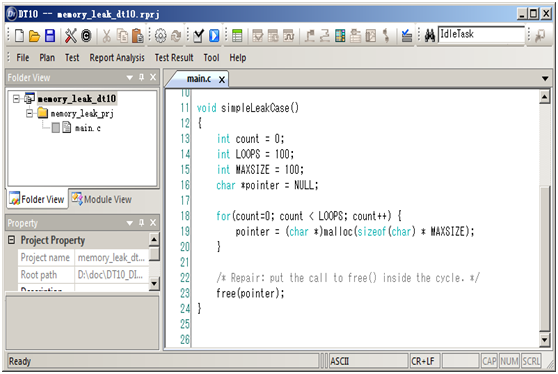Pin the Property panel
The height and width of the screenshot is (374, 558).
coord(142,223)
